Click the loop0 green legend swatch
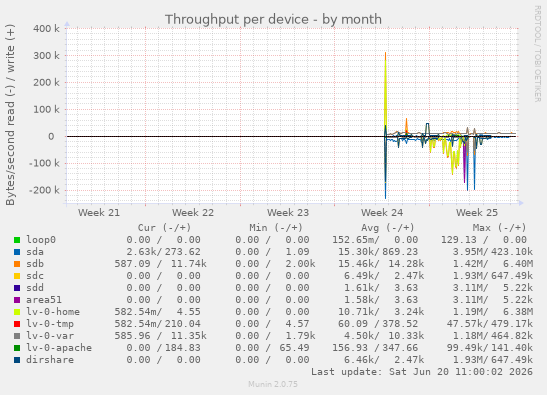The image size is (547, 395). [17, 240]
